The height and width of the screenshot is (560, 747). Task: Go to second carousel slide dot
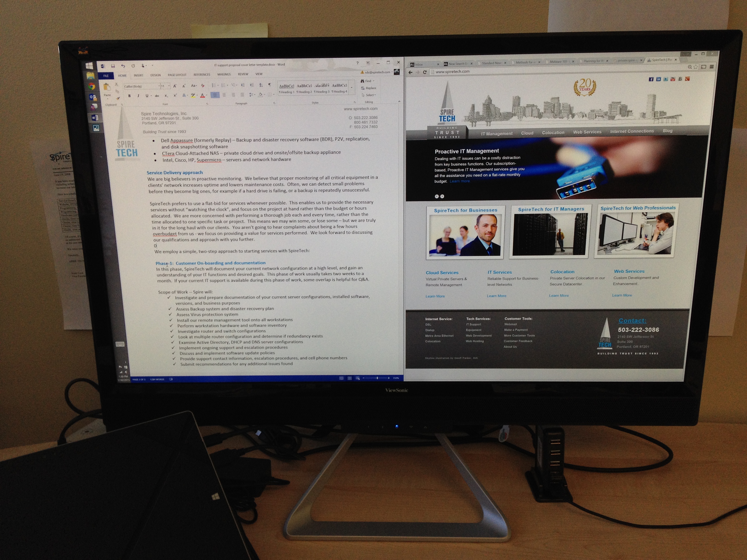[x=442, y=196]
